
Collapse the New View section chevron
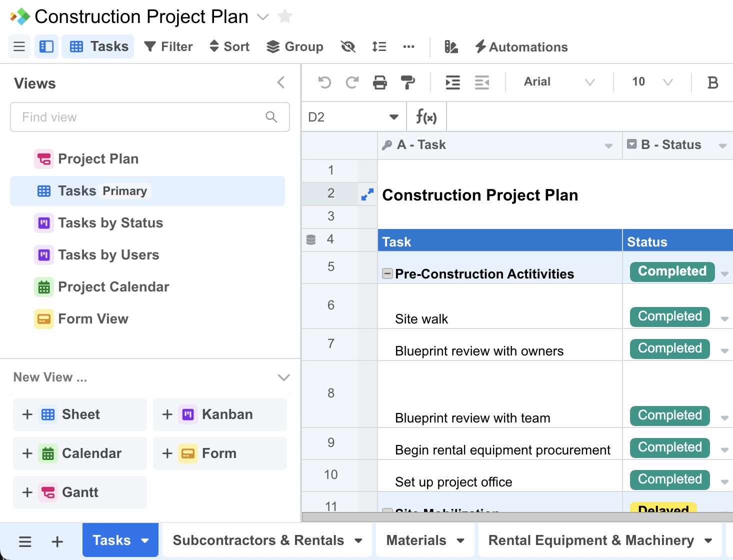click(x=283, y=377)
